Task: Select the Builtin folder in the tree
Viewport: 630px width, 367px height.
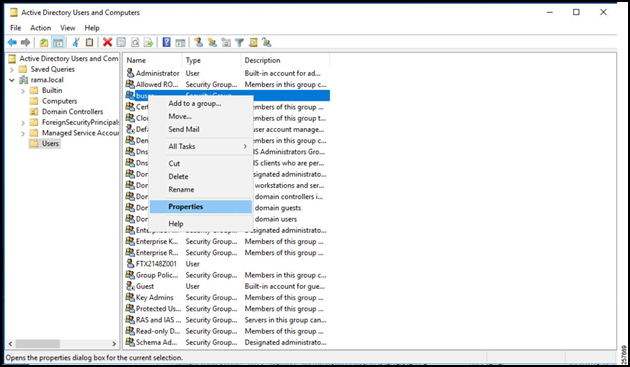Action: (x=52, y=90)
